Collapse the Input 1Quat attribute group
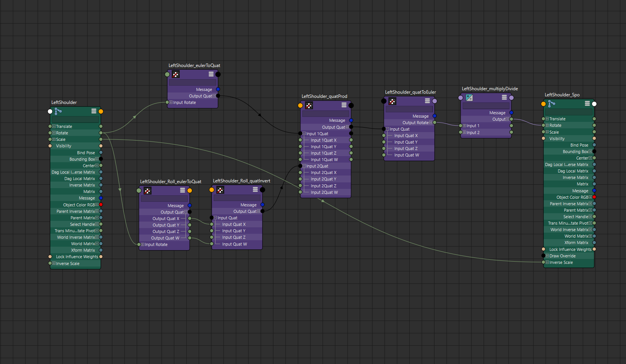This screenshot has width=626, height=364. coord(304,134)
